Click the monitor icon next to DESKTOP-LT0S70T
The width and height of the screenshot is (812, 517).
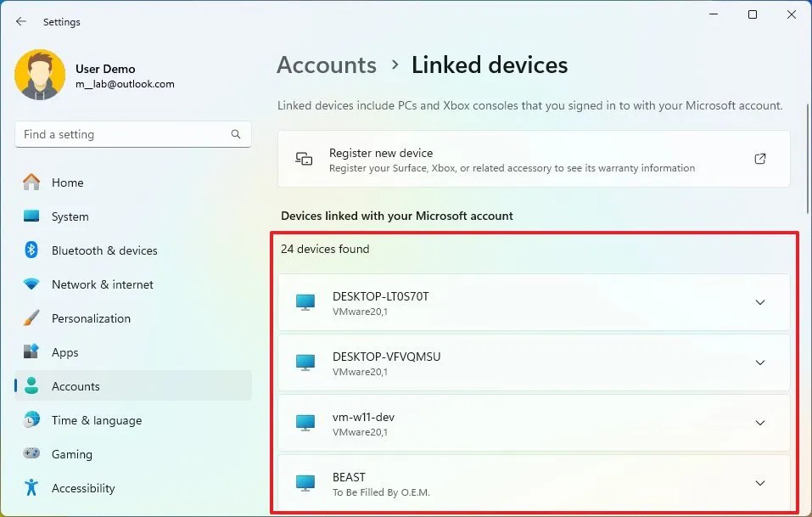305,302
